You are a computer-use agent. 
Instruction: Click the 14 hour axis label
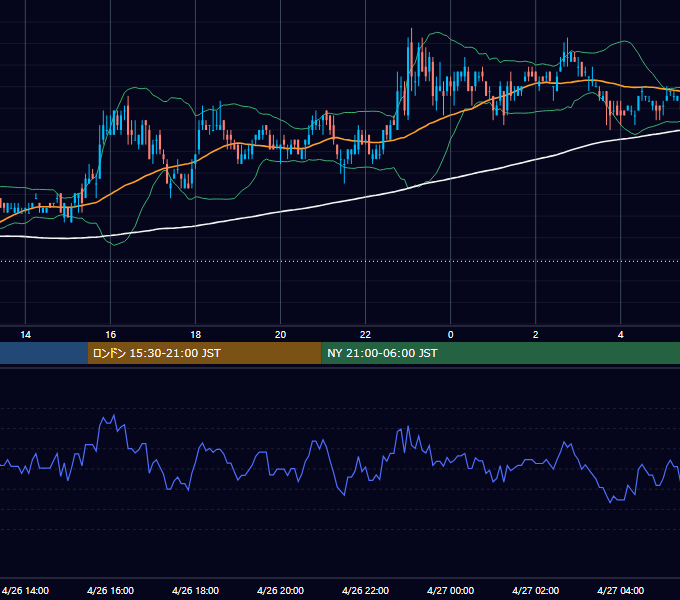[x=26, y=335]
